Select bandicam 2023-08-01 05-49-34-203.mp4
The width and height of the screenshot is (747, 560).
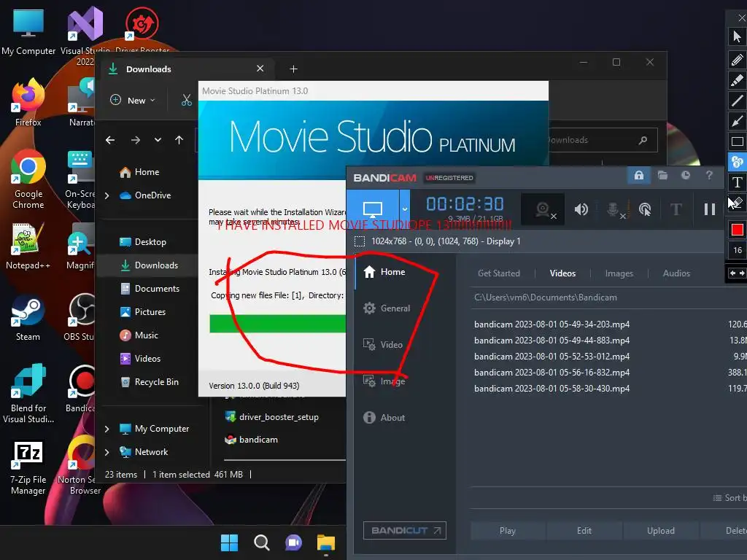click(551, 324)
